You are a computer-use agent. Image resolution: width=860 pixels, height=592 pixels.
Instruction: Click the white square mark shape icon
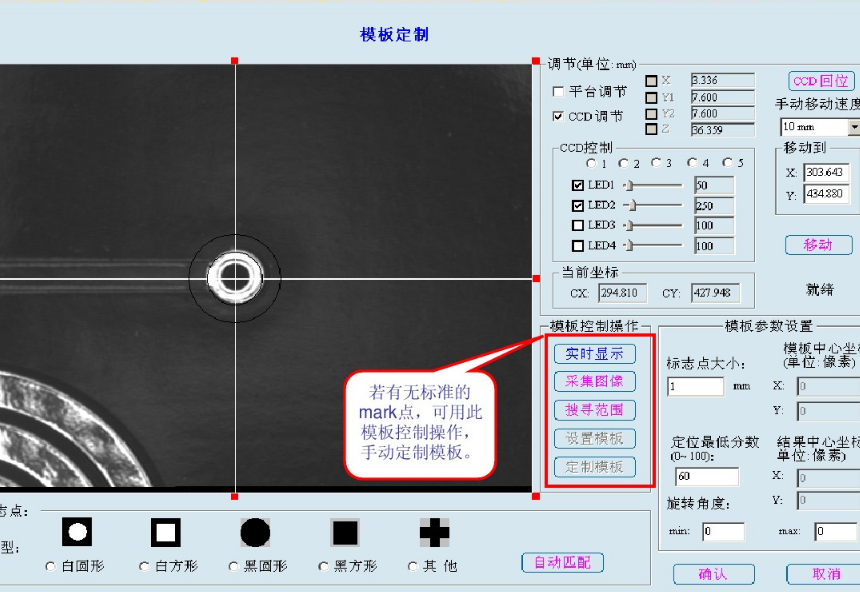(166, 532)
